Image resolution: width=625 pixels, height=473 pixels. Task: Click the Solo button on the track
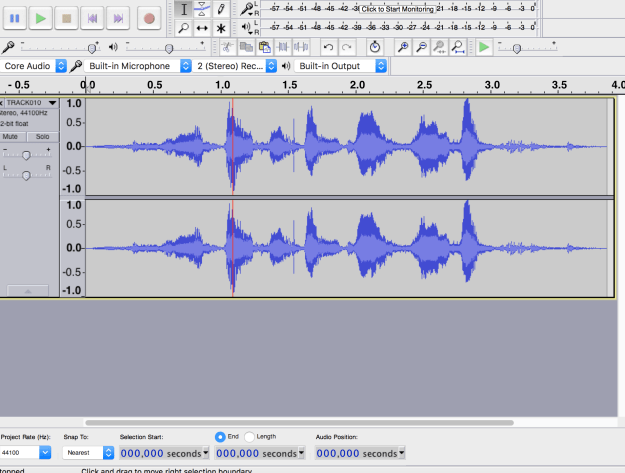click(x=42, y=136)
